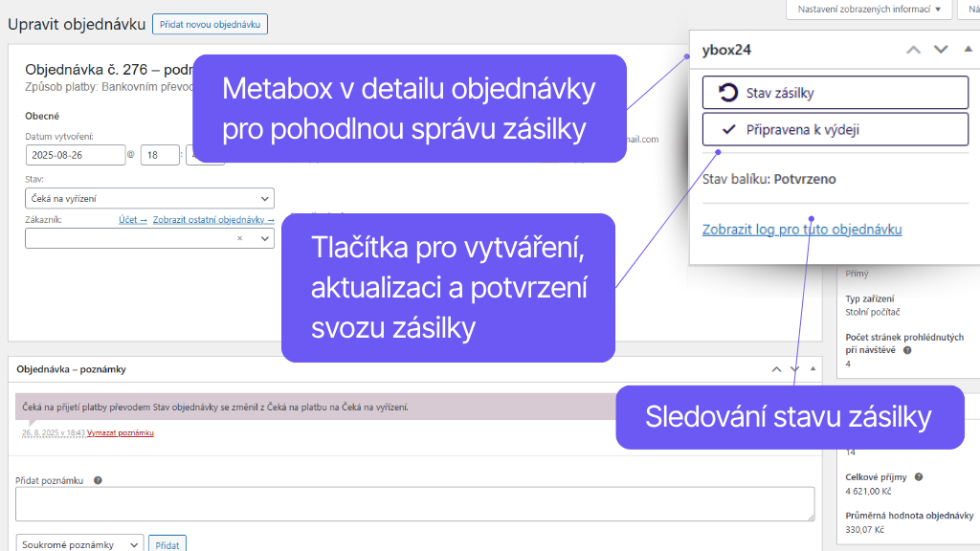Open Zobrazit log pro tuto objednávku
Image resolution: width=980 pixels, height=551 pixels.
(x=803, y=230)
